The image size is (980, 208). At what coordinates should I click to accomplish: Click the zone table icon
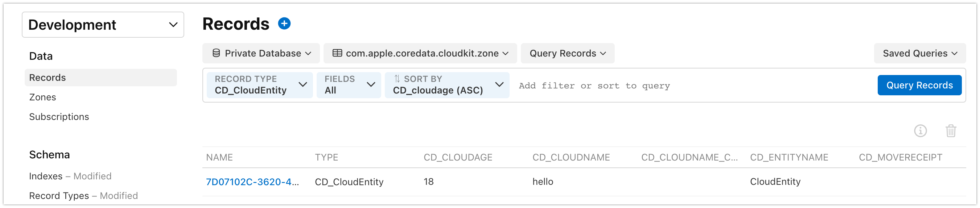[x=337, y=53]
